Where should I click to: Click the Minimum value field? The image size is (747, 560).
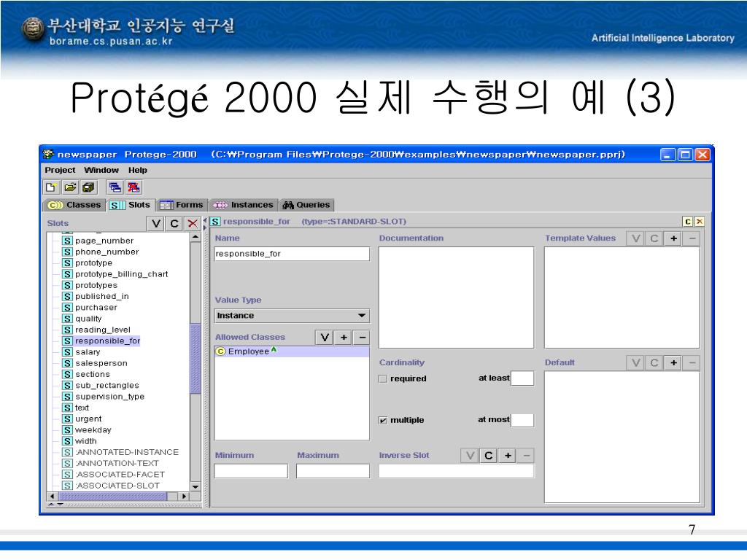251,472
